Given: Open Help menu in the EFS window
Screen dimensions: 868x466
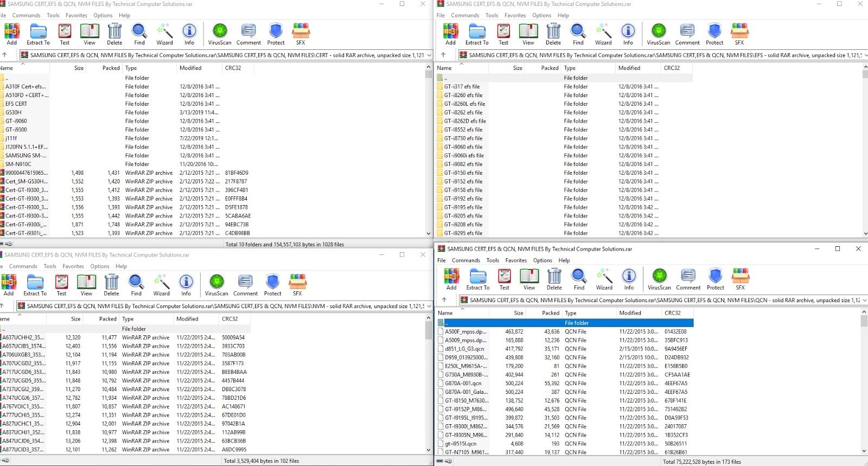Looking at the screenshot, I should point(563,15).
